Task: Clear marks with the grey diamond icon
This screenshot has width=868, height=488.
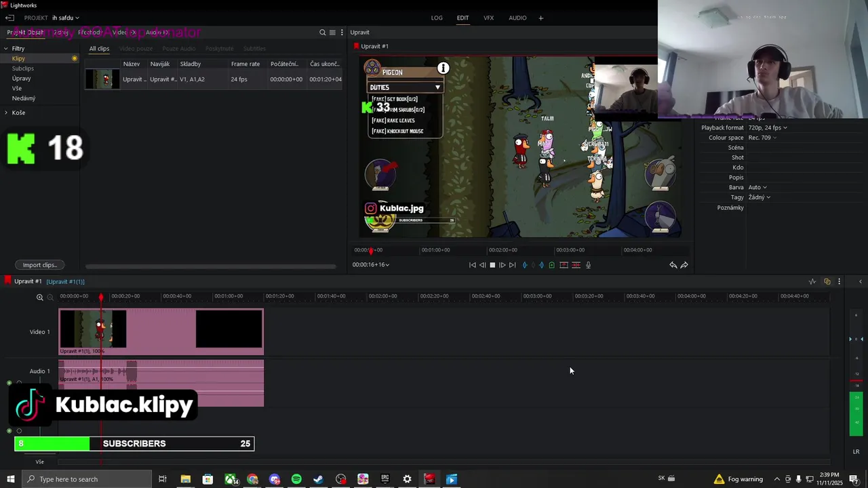Action: click(533, 265)
